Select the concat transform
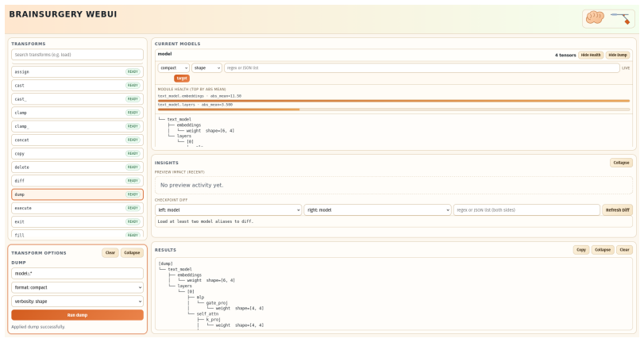The height and width of the screenshot is (342, 644). (77, 140)
